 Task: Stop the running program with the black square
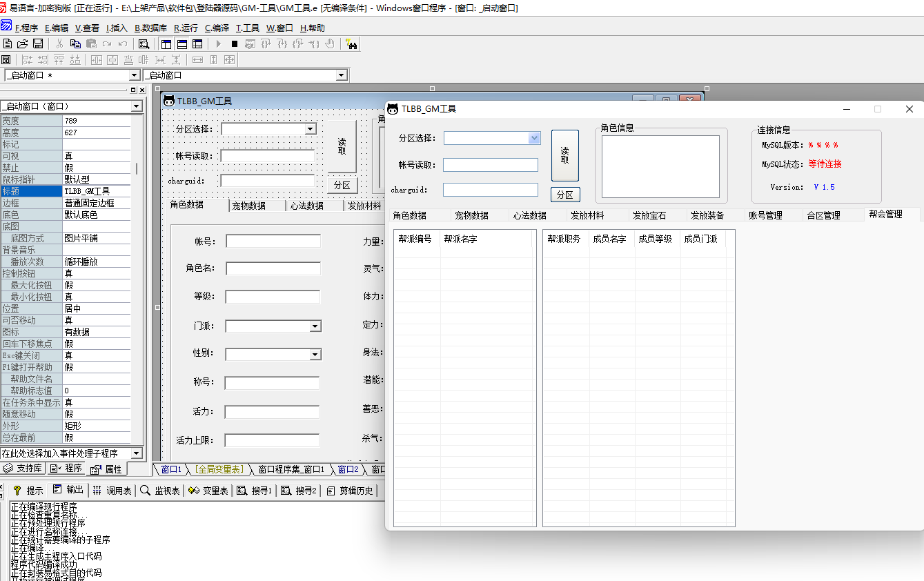click(235, 43)
